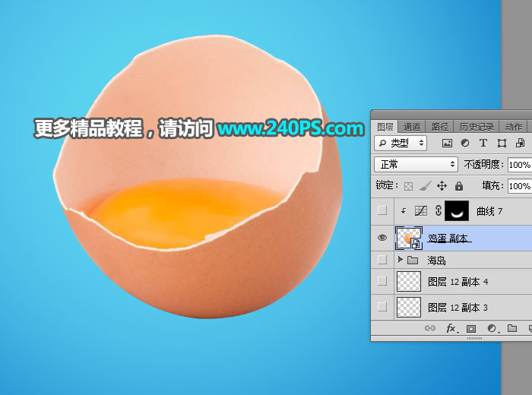This screenshot has height=395, width=532.
Task: Click the 不透明度 value field
Action: pyautogui.click(x=520, y=165)
